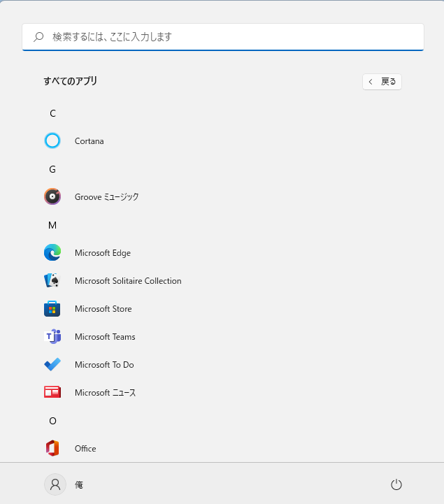The height and width of the screenshot is (504, 444).
Task: Click the Microsoft Edge text label
Action: click(x=103, y=253)
